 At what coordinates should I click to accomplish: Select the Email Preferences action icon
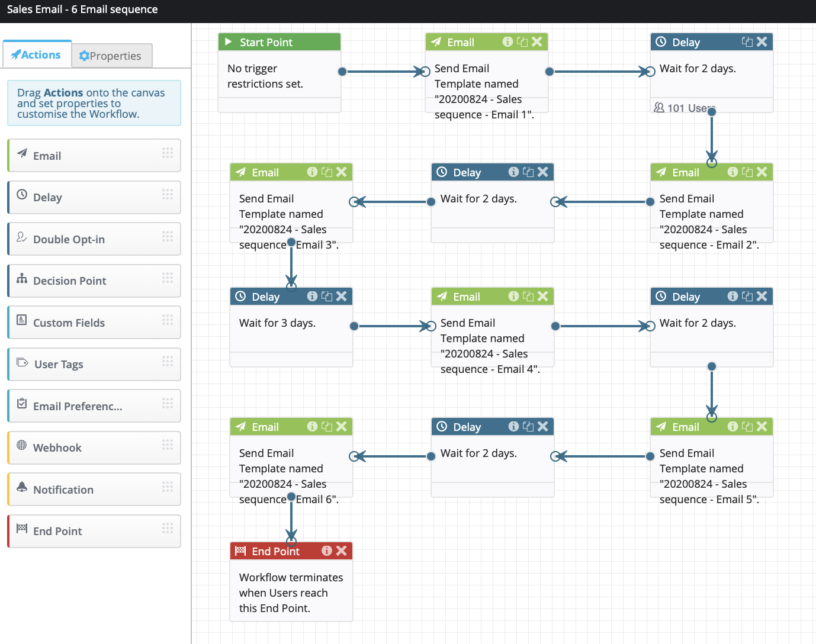[x=22, y=403]
